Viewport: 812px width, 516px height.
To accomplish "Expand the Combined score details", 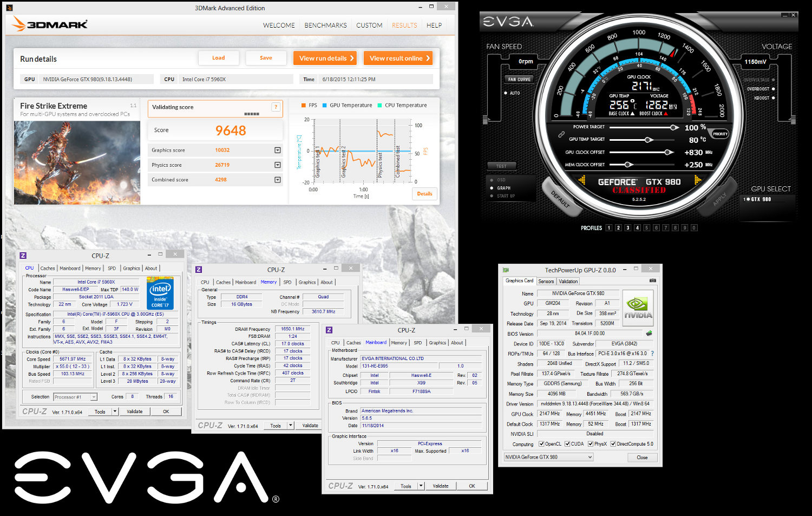I will (278, 180).
